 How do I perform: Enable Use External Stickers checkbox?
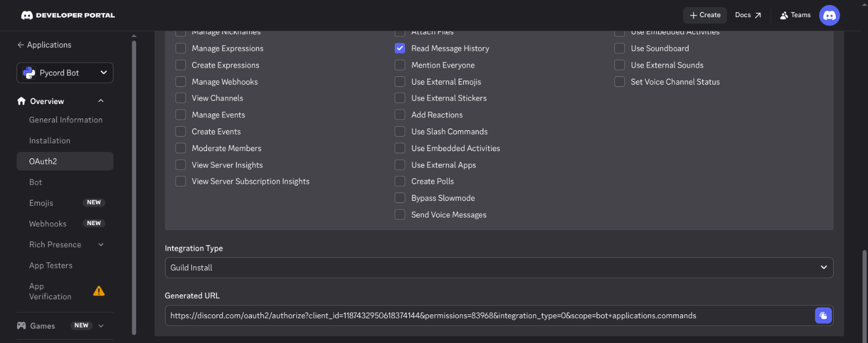400,98
